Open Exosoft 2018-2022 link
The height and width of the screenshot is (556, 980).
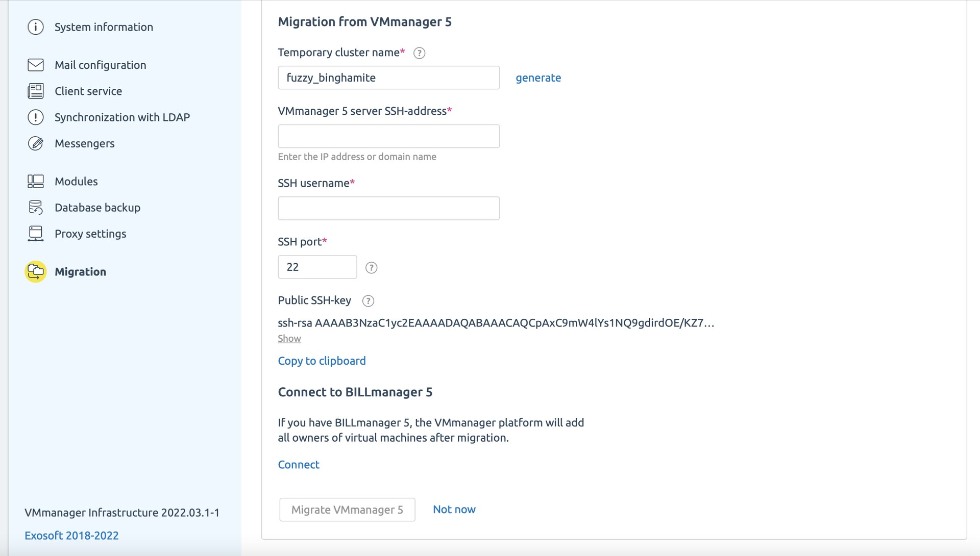[x=71, y=536]
